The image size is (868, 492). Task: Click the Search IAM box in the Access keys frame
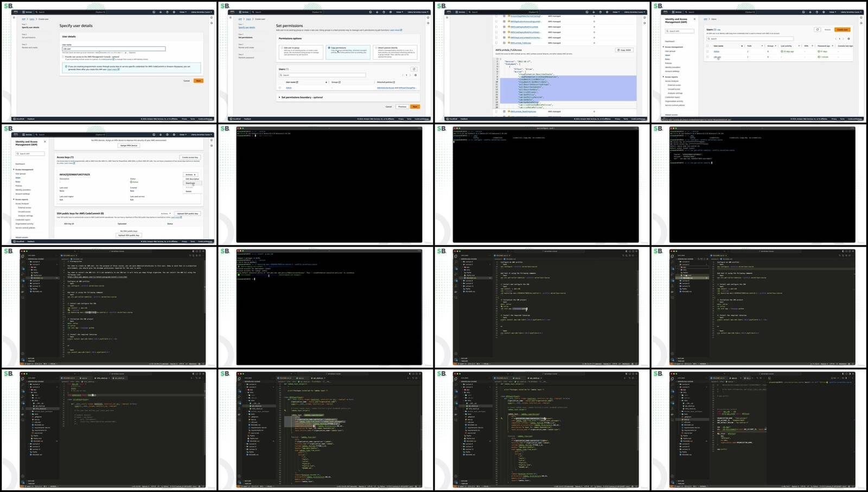(x=30, y=154)
